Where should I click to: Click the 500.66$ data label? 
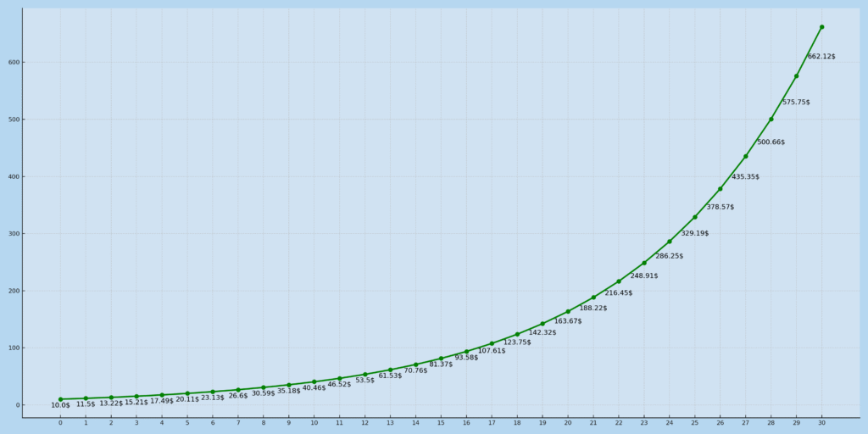coord(771,142)
